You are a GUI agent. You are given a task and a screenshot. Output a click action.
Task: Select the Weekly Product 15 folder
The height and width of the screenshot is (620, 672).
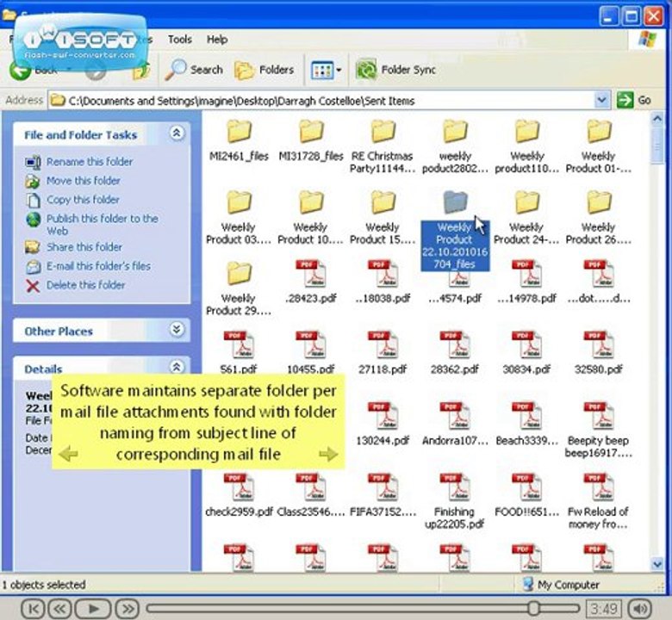pyautogui.click(x=383, y=218)
